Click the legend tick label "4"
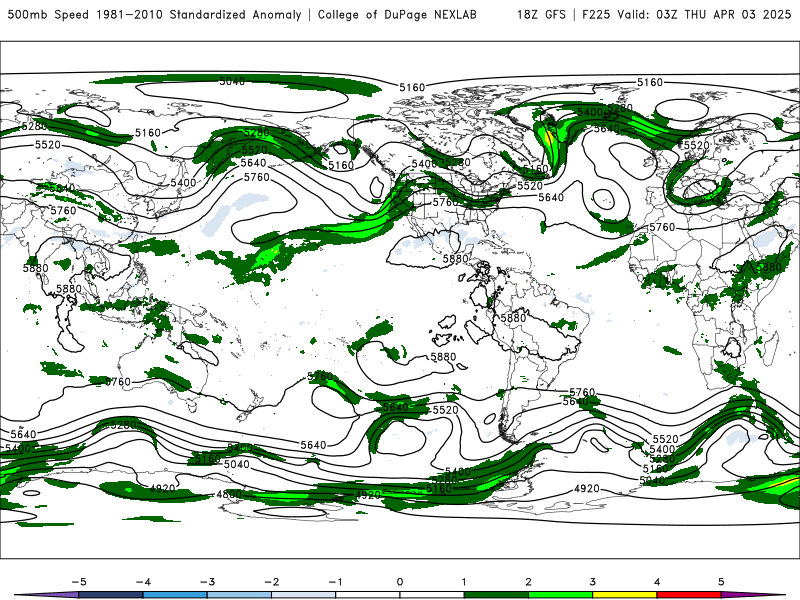The width and height of the screenshot is (800, 600). [657, 582]
